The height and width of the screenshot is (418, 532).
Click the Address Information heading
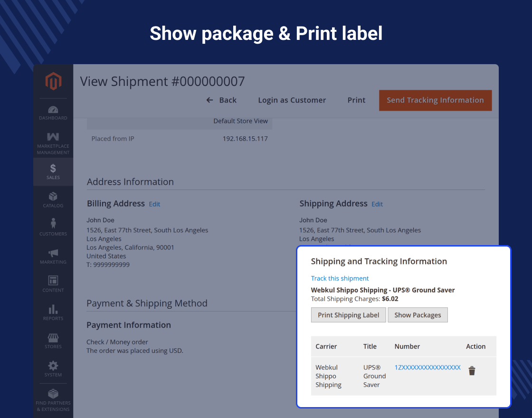point(130,182)
